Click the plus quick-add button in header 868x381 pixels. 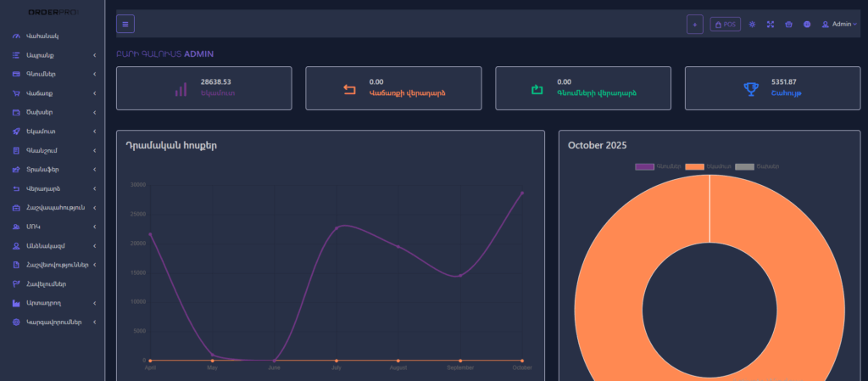[695, 25]
